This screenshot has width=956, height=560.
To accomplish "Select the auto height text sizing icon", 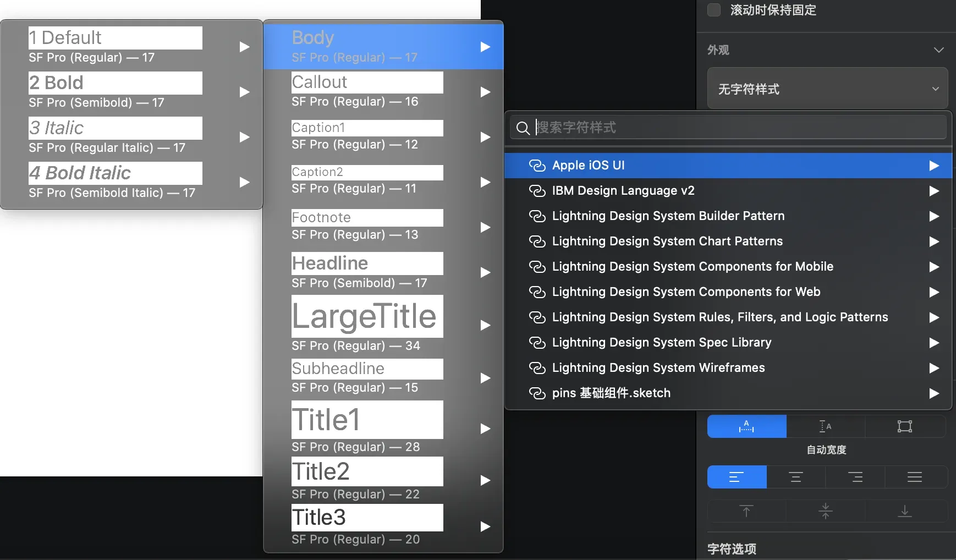I will pyautogui.click(x=826, y=426).
